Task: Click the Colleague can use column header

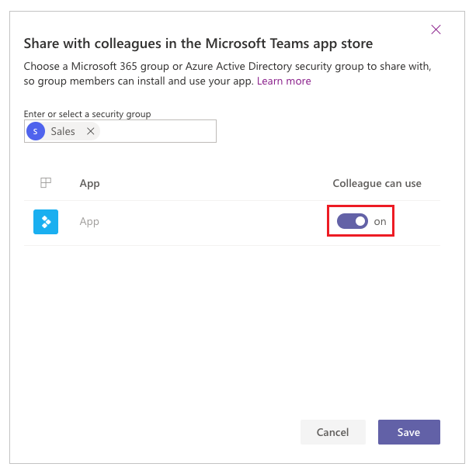Action: (x=377, y=184)
